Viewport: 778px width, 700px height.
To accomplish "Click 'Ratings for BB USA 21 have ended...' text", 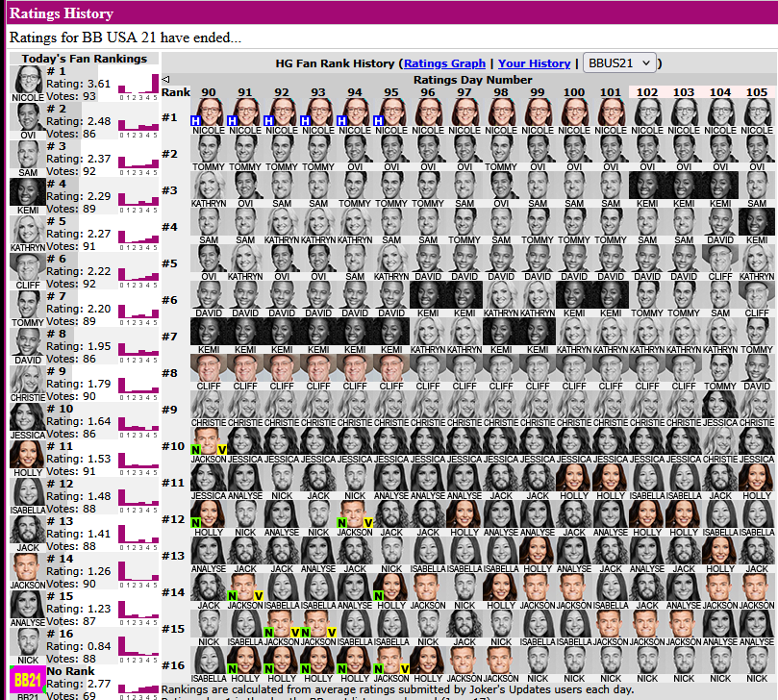I will tap(126, 37).
